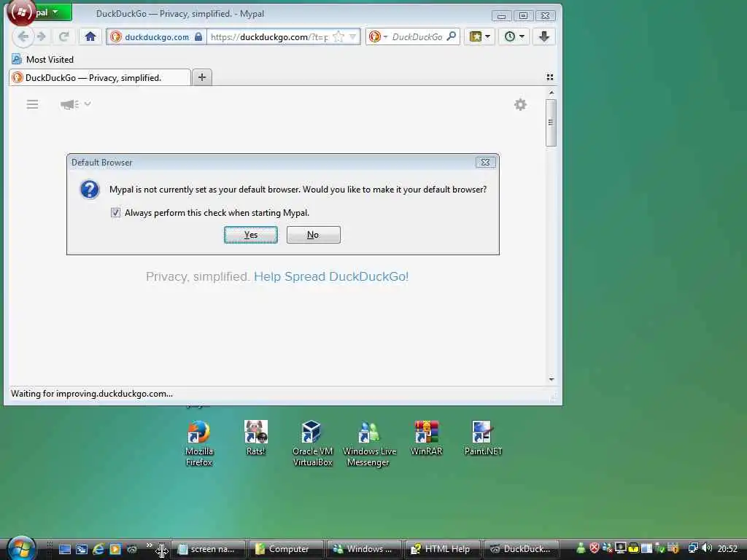This screenshot has height=560, width=747.
Task: Click the page scrollbar down arrow
Action: tap(551, 379)
